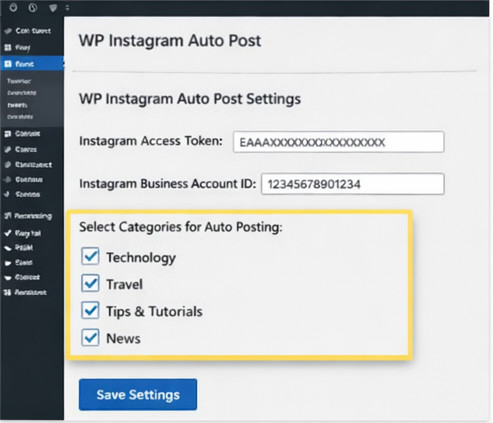
Task: Uncheck the Tips & Tutorials checkbox
Action: [90, 310]
